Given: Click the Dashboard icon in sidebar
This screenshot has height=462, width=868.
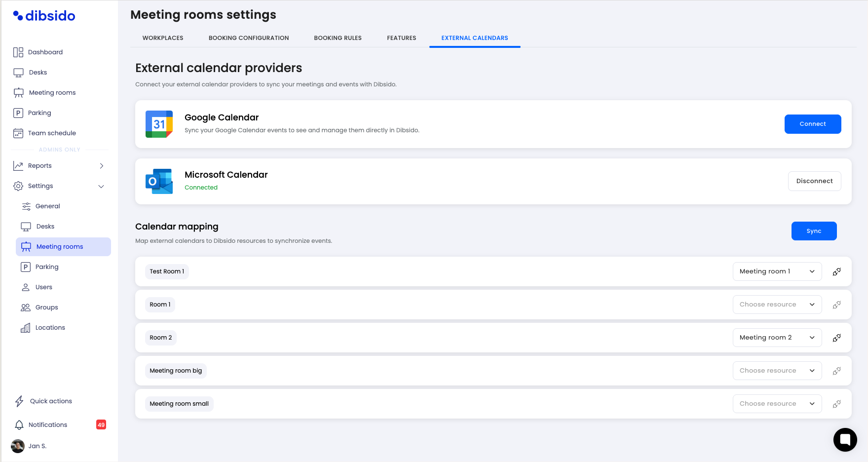Looking at the screenshot, I should [18, 52].
